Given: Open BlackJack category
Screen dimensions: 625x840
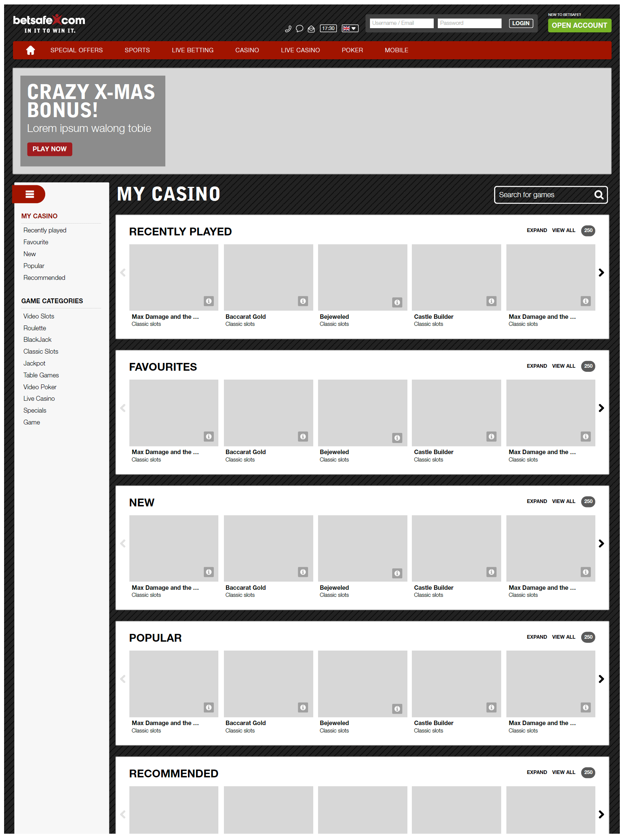Looking at the screenshot, I should [37, 340].
